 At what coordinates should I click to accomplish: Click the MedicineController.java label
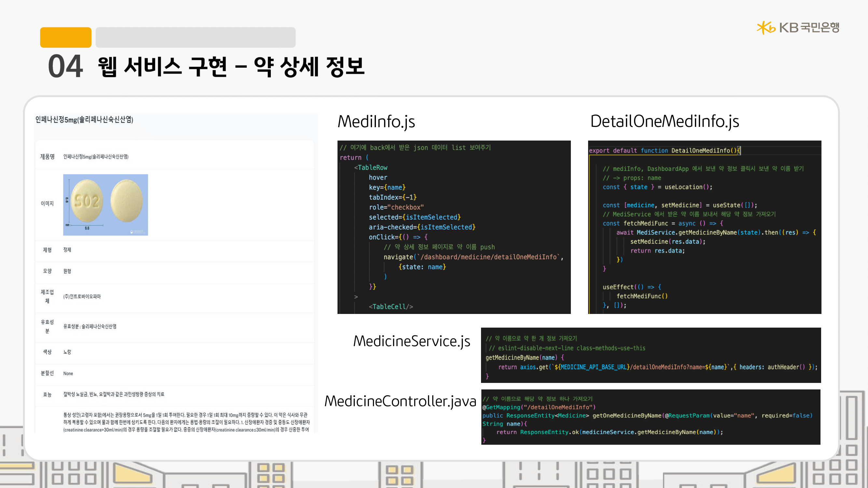pos(400,401)
